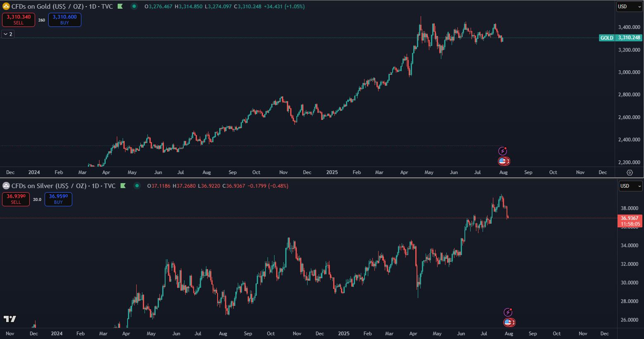Image resolution: width=644 pixels, height=339 pixels.
Task: Click the TradingView logo in Silver chart
Action: pos(10,319)
